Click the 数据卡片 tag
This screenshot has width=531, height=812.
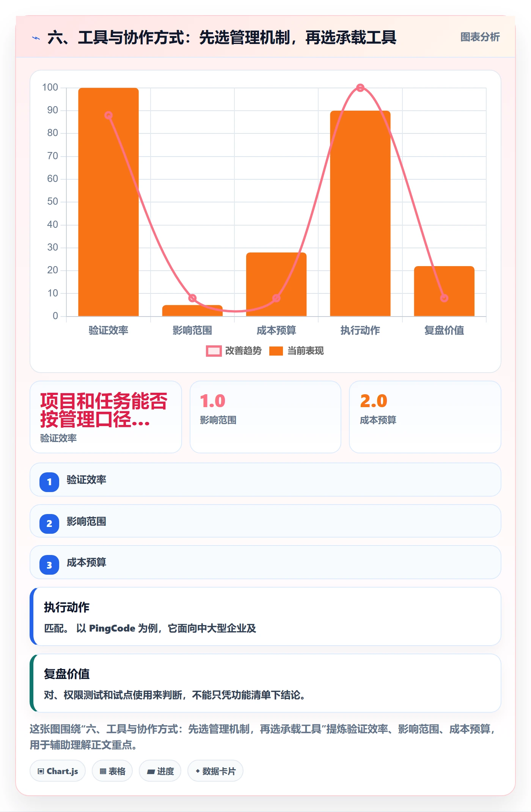[x=215, y=771]
